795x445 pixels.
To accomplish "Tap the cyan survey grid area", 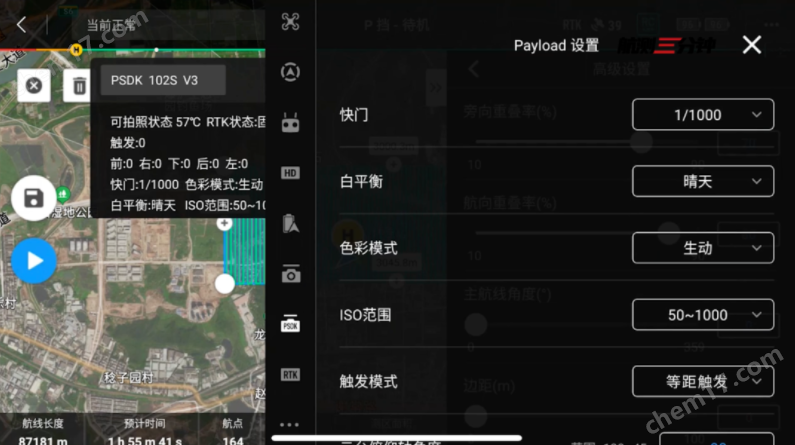I will coord(245,251).
